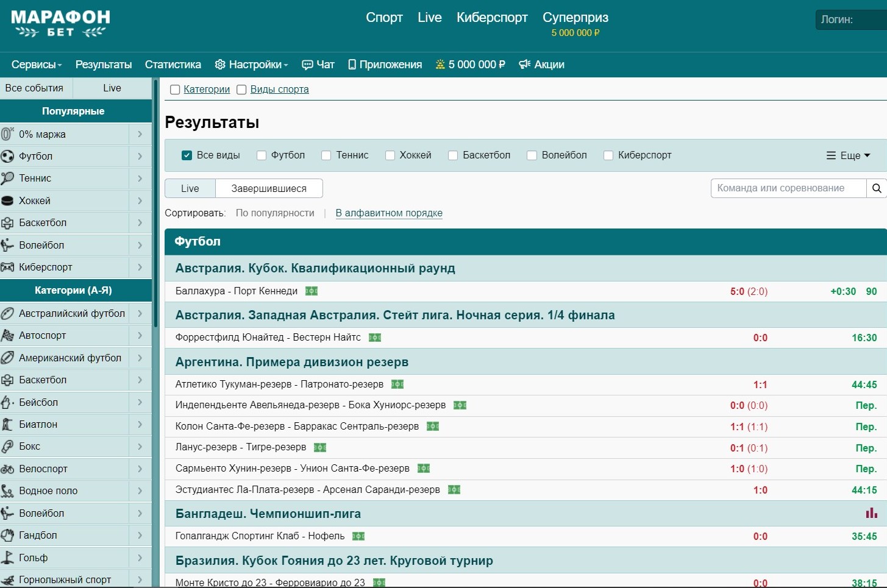Screen dimensions: 887x588
Task: Click the hockey puck icon in sidebar
Action: (x=7, y=200)
